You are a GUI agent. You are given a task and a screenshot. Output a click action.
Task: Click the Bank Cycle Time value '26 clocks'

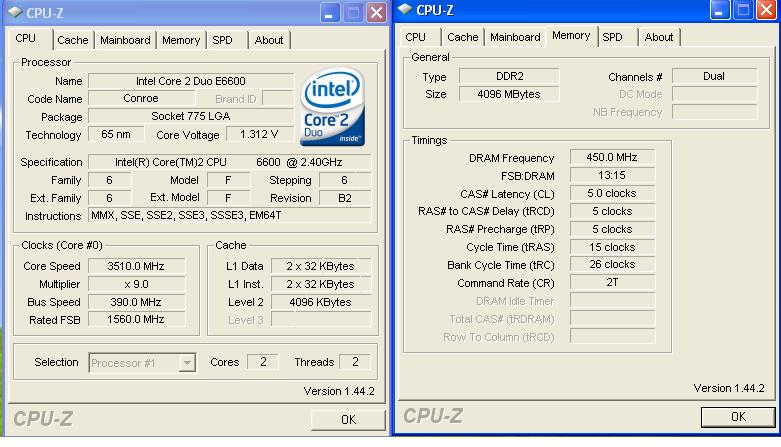[x=612, y=264]
